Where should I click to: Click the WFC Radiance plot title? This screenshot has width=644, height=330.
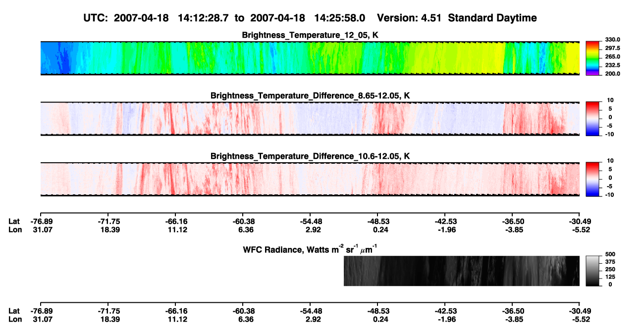coord(311,249)
